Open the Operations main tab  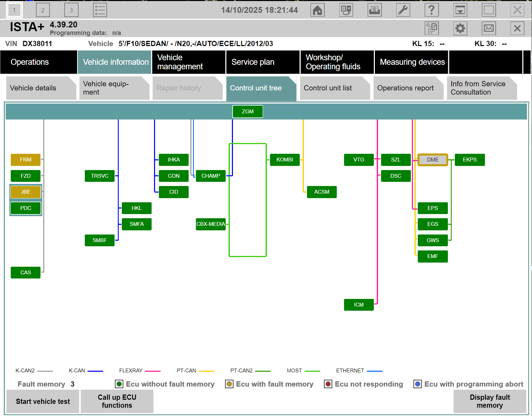(x=39, y=62)
